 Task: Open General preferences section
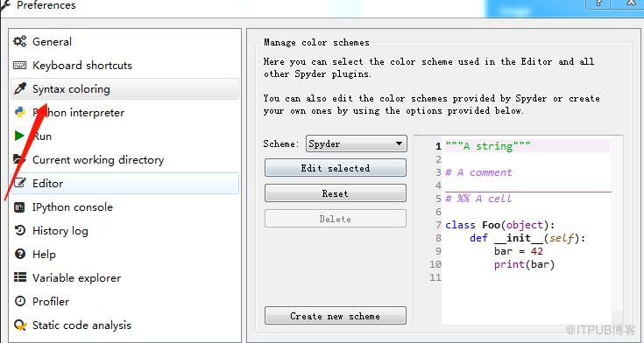coord(124,41)
